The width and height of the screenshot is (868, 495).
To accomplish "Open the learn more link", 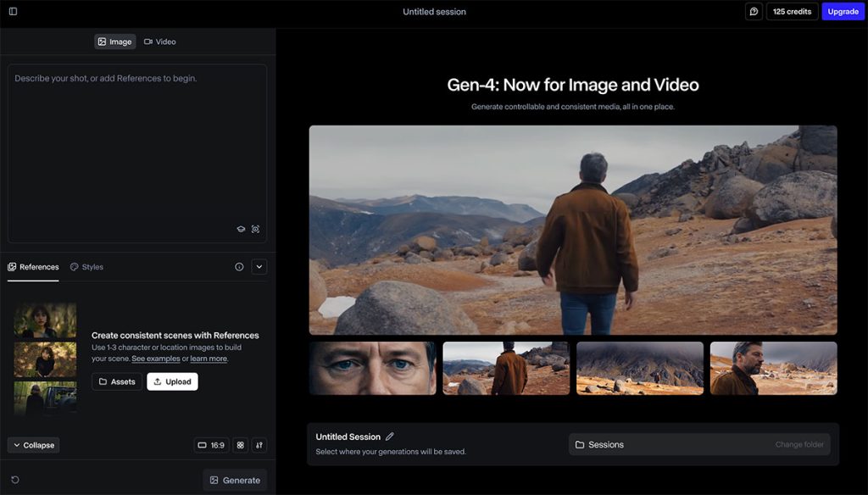I will point(209,359).
